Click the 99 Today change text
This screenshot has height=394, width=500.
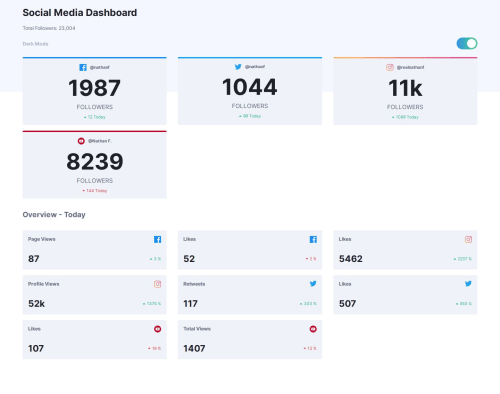[252, 116]
